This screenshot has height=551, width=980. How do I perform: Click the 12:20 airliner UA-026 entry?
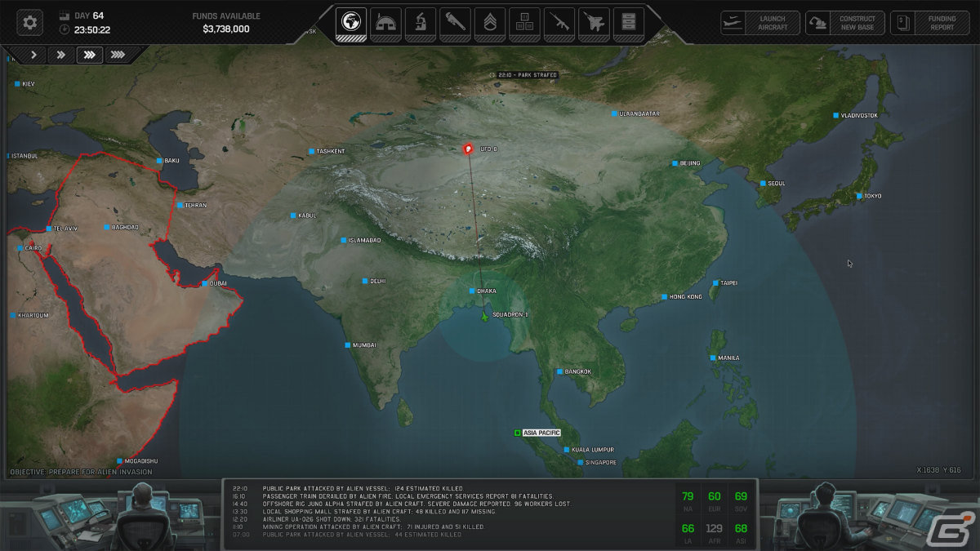pos(317,519)
